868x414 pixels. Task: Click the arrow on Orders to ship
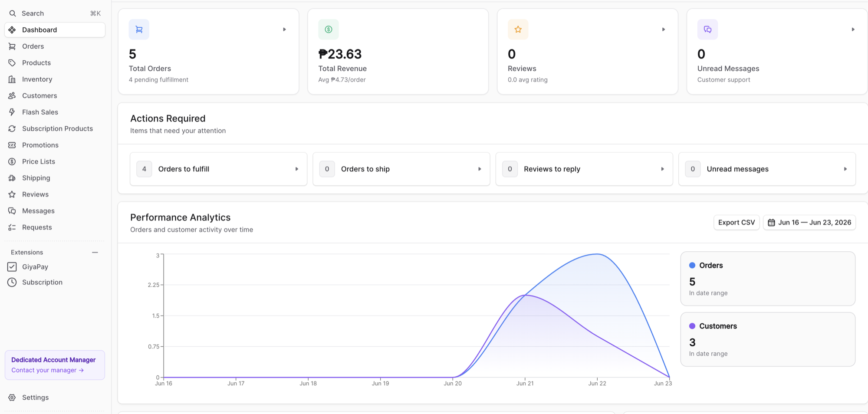480,169
